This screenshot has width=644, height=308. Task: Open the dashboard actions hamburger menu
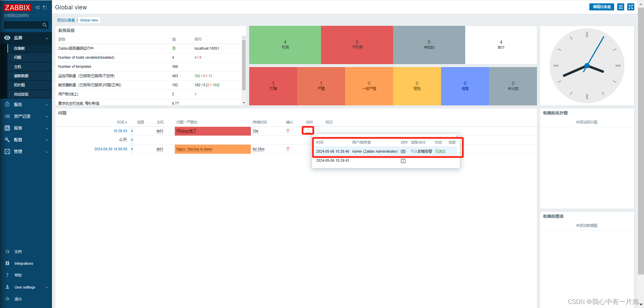621,7
